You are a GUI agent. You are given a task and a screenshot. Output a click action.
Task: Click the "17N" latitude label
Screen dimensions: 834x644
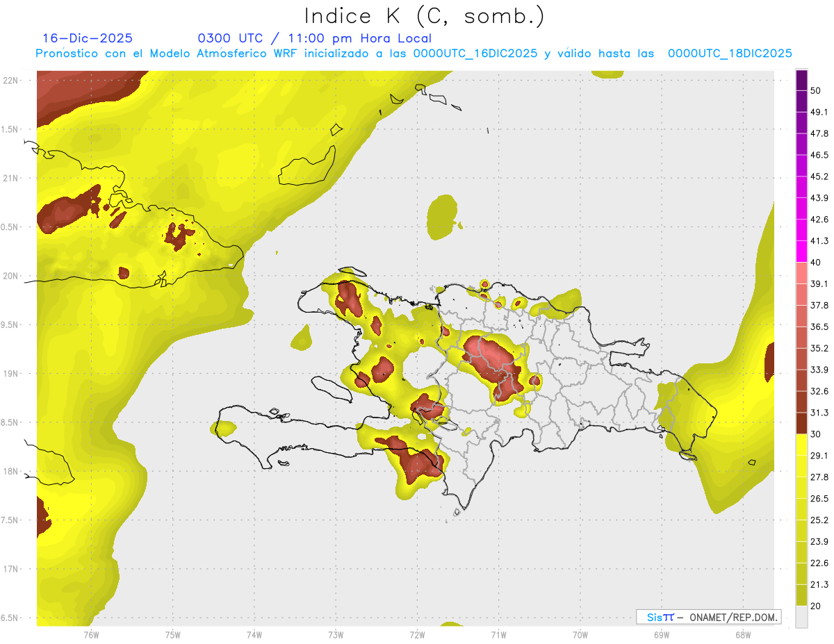(x=10, y=569)
